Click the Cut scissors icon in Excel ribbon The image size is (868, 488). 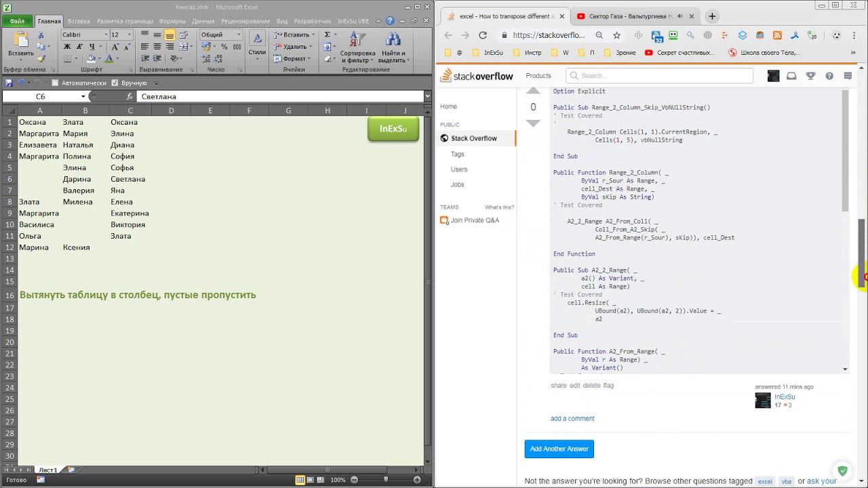click(41, 35)
